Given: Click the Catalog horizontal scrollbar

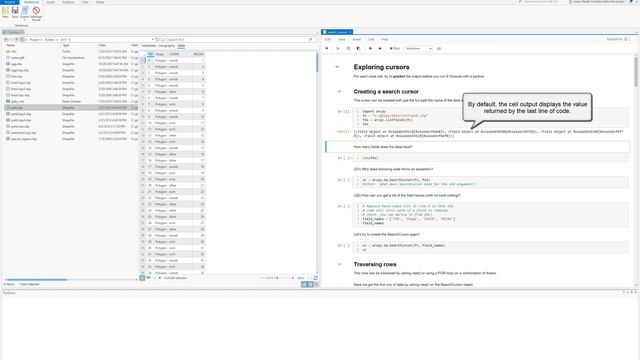Looking at the screenshot, I should 36,280.
